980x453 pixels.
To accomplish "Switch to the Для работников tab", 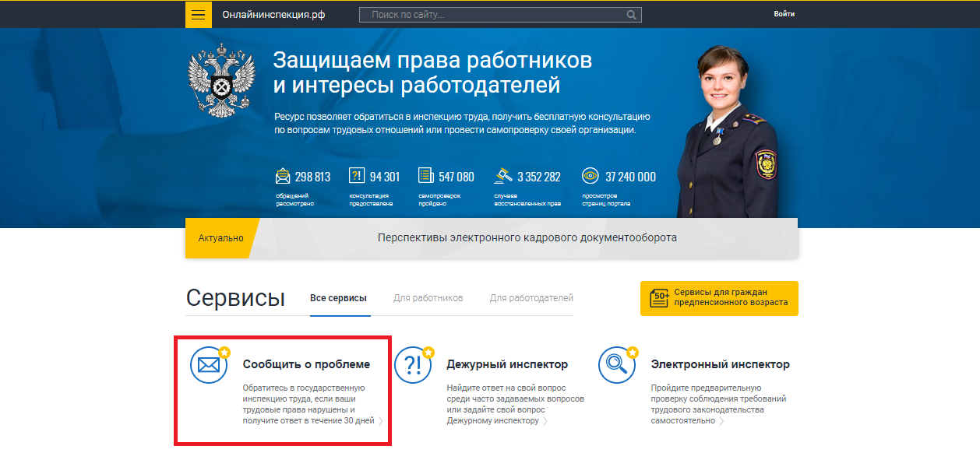I will (x=428, y=298).
